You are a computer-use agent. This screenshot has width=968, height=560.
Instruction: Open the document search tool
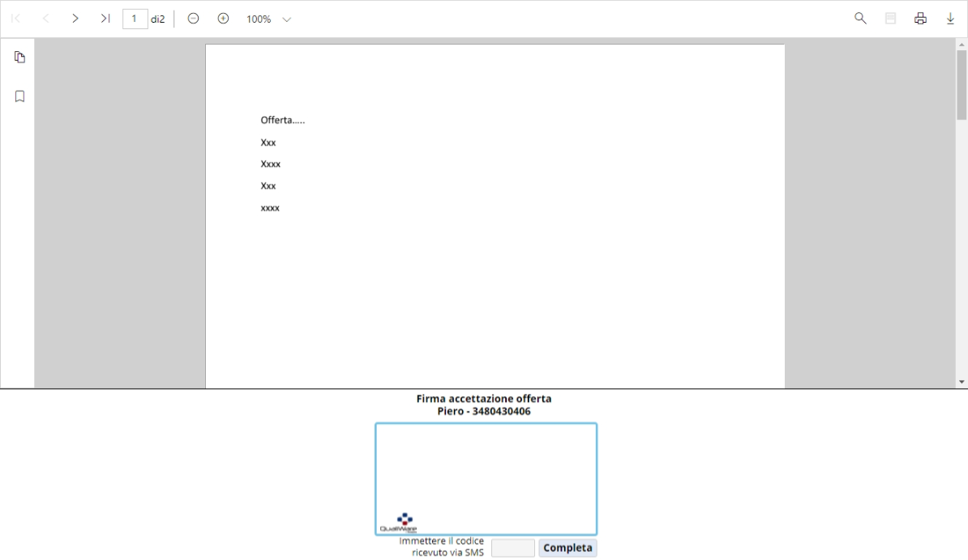(860, 19)
